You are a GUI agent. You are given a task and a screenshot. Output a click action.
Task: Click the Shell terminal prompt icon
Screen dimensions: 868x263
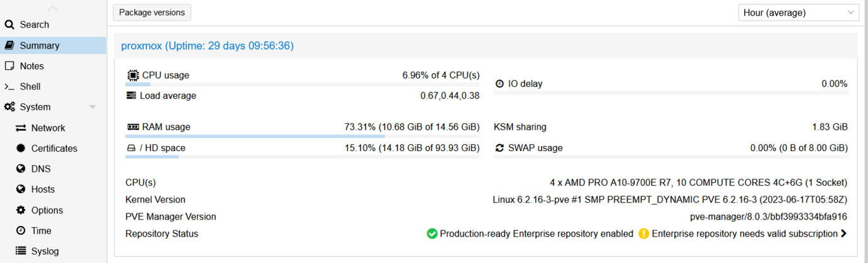click(x=9, y=87)
